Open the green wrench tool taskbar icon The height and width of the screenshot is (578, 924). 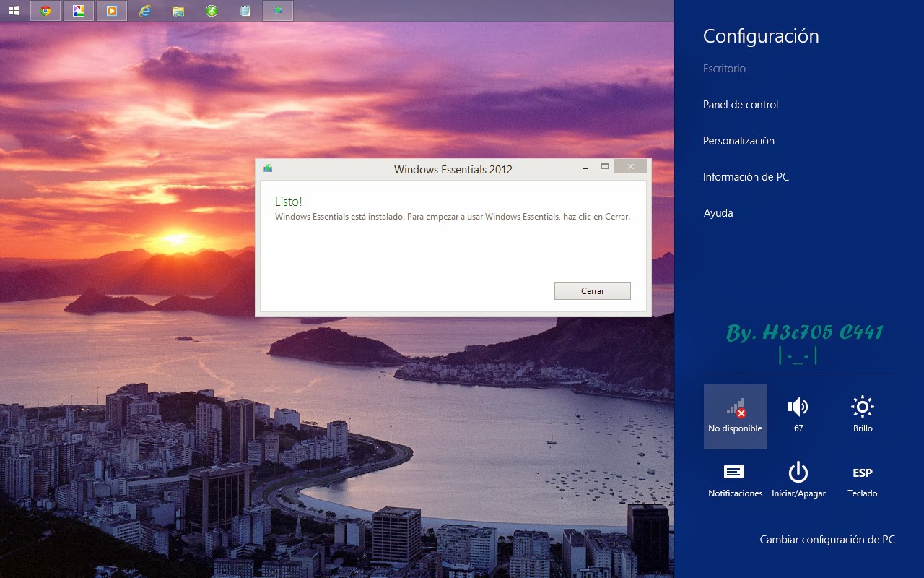(x=212, y=11)
